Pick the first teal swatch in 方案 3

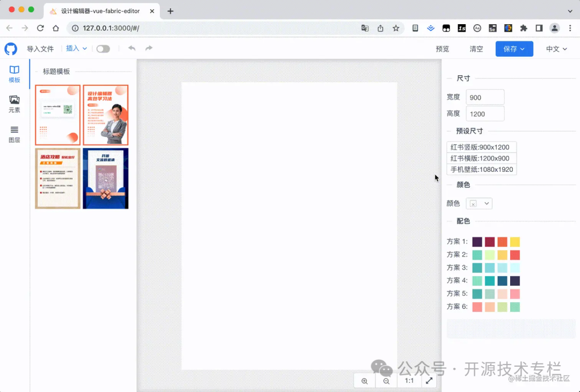tap(477, 268)
